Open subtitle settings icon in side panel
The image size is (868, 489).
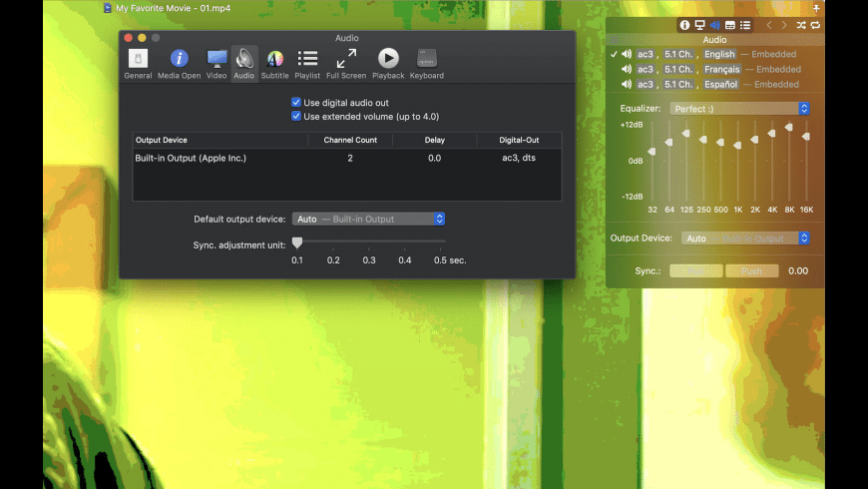click(730, 25)
